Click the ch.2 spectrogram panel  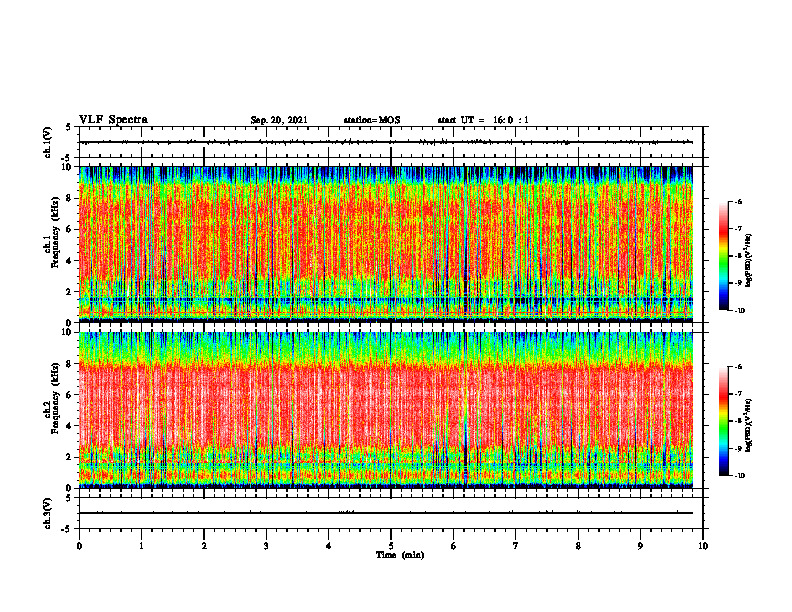tap(386, 410)
